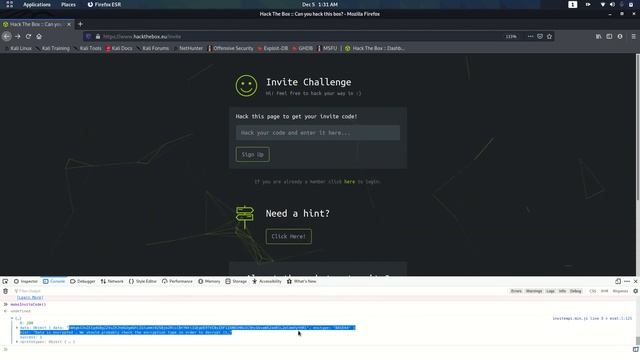This screenshot has width=640, height=360.
Task: Reload the current page
Action: click(x=28, y=36)
